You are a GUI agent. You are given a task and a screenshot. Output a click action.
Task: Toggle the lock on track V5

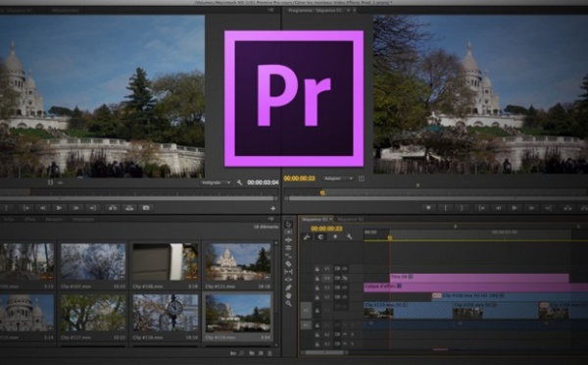[x=317, y=269]
